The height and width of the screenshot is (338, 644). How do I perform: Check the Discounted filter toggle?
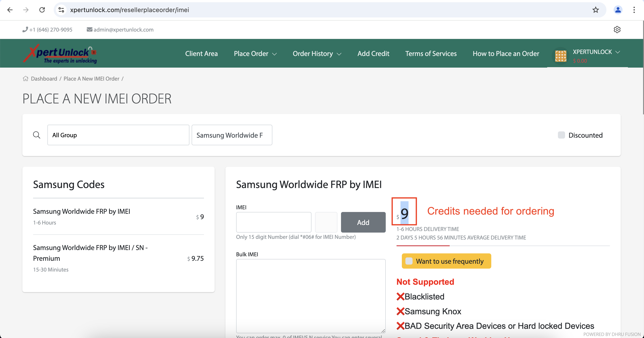pyautogui.click(x=561, y=135)
